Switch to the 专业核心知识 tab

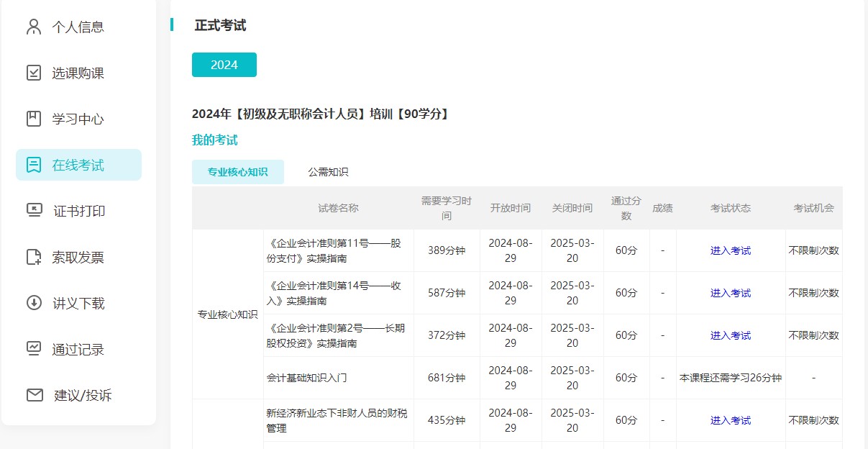[x=238, y=172]
